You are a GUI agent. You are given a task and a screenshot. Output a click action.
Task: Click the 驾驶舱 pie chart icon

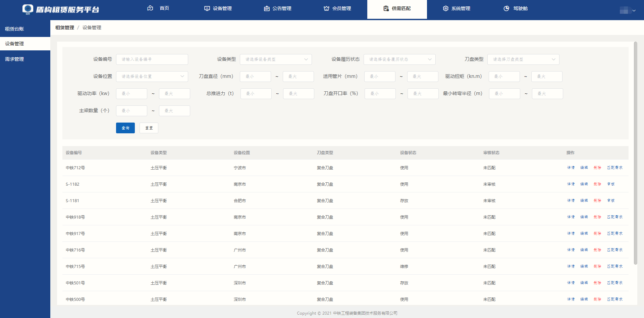(506, 8)
